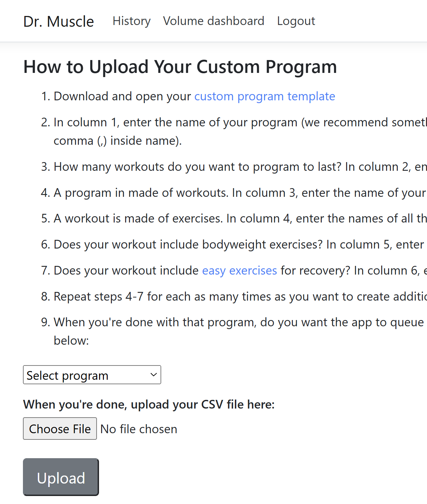The width and height of the screenshot is (427, 504).
Task: Return home via Dr. Muscle logo
Action: (x=58, y=21)
